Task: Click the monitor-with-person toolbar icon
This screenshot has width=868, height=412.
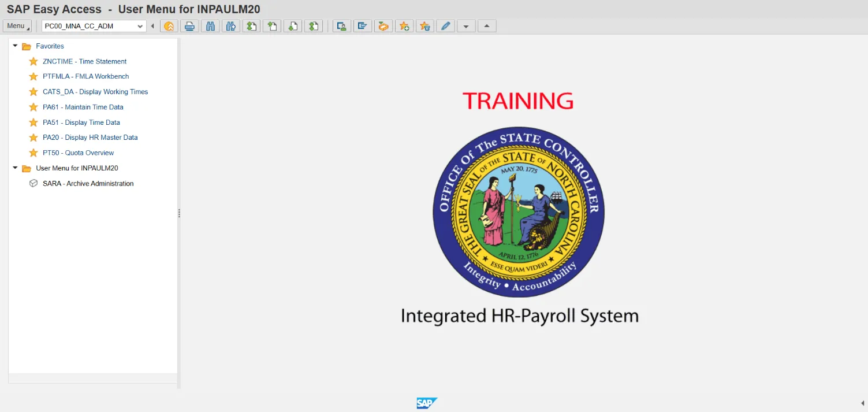Action: coord(342,27)
